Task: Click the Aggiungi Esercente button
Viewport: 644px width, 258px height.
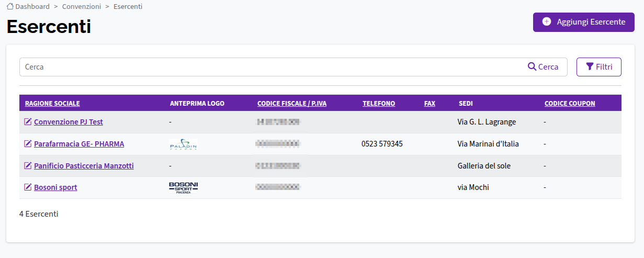Action: (x=584, y=22)
